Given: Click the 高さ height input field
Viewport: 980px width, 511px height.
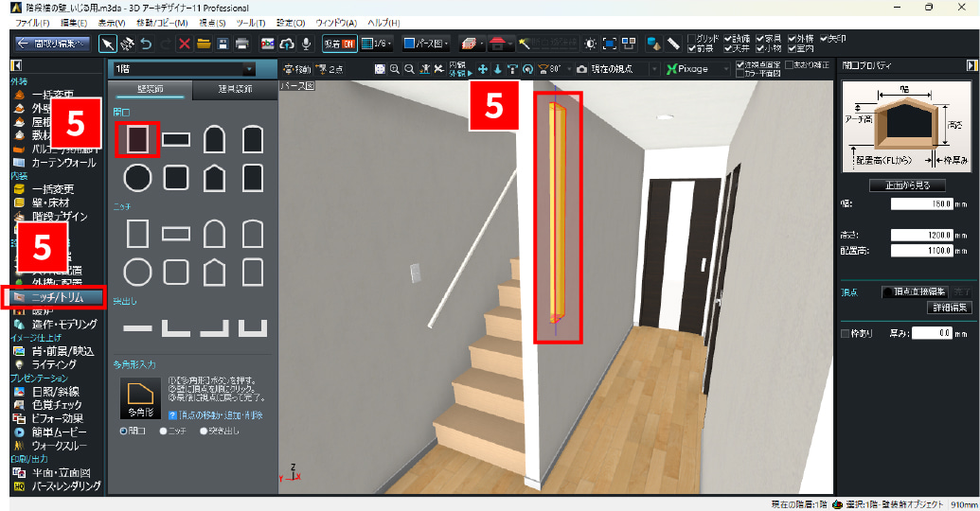Looking at the screenshot, I should pyautogui.click(x=922, y=235).
